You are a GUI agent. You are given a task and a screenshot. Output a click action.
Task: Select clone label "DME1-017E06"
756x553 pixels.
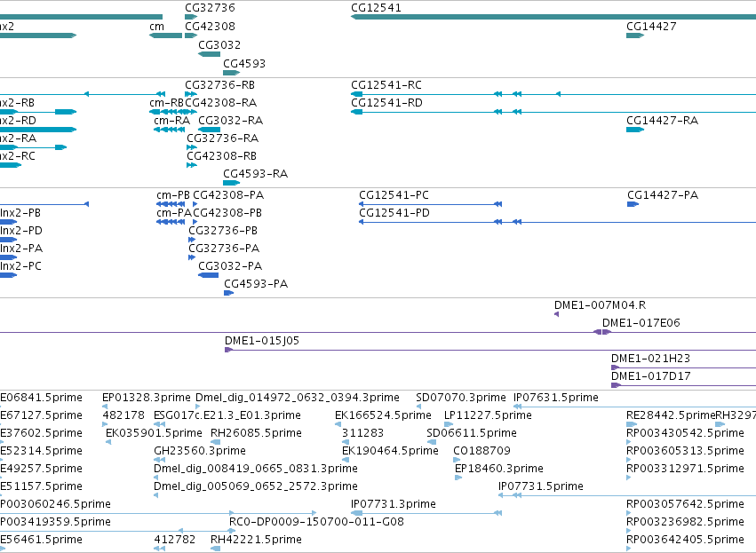point(641,323)
